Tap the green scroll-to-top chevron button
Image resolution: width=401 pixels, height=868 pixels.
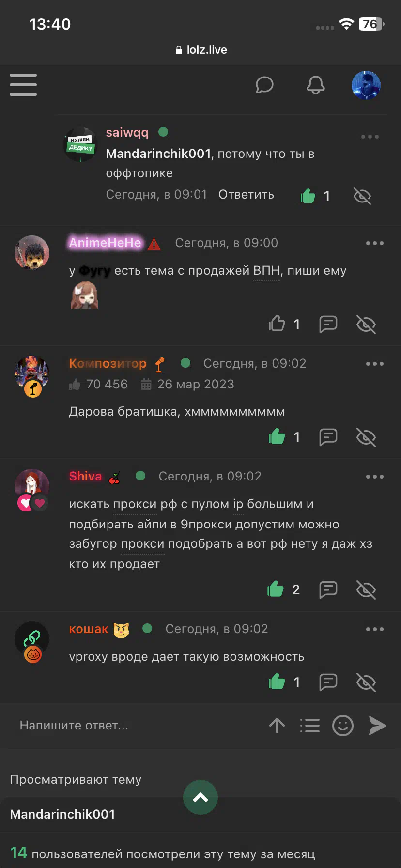(x=200, y=797)
